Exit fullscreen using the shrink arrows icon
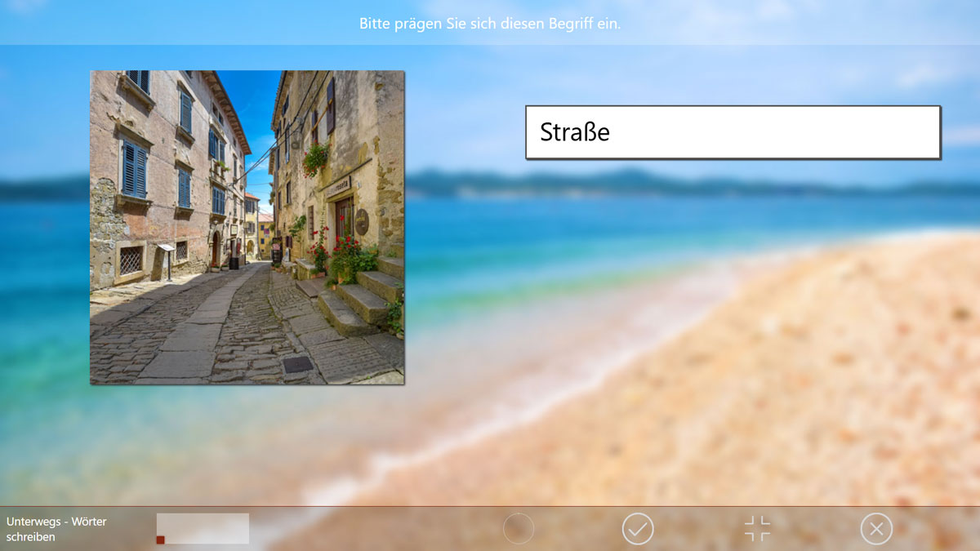980x551 pixels. point(757,529)
